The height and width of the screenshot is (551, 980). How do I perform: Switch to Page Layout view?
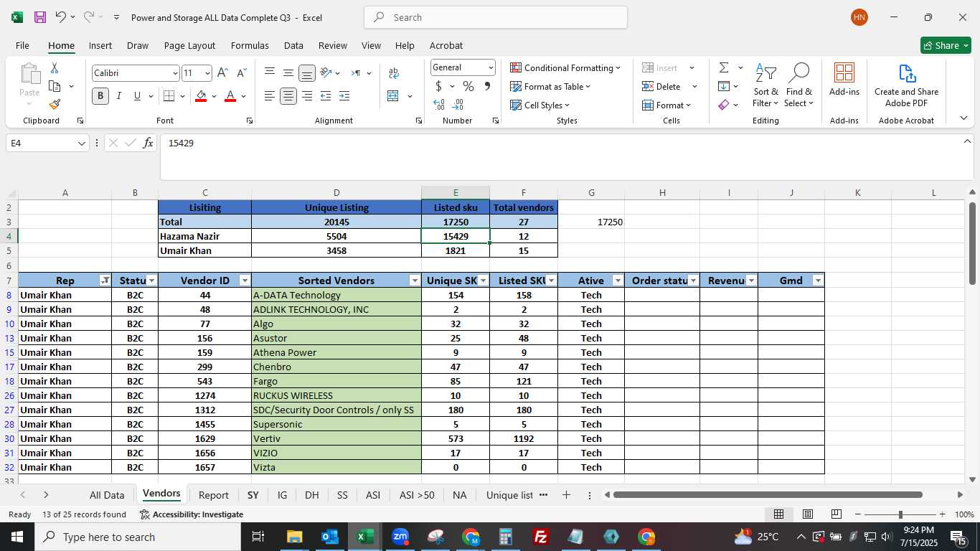click(808, 514)
